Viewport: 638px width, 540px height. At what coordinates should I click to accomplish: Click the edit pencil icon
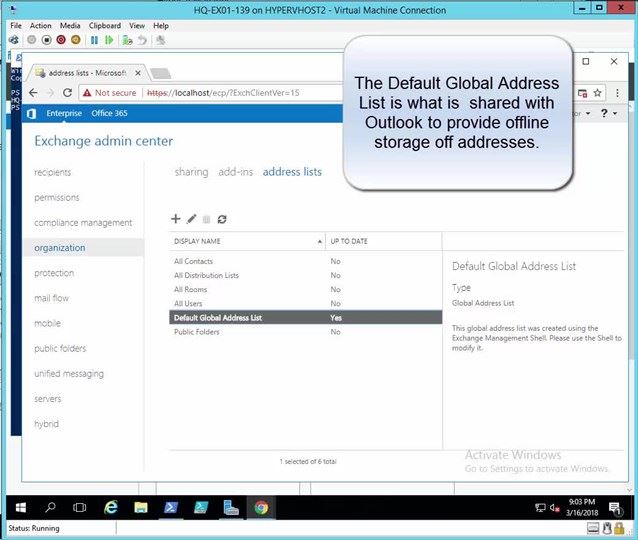click(x=192, y=218)
